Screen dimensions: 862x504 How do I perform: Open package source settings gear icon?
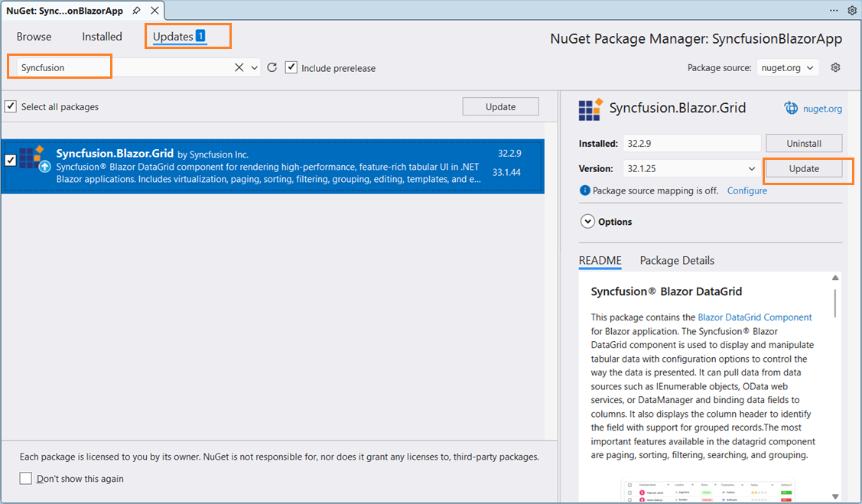[835, 67]
